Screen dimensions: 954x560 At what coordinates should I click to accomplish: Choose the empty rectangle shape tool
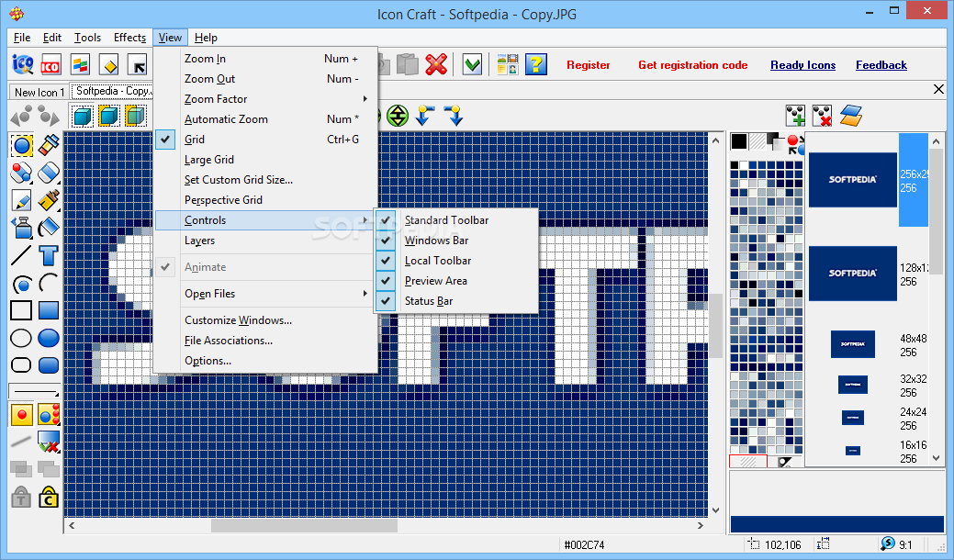pos(21,310)
